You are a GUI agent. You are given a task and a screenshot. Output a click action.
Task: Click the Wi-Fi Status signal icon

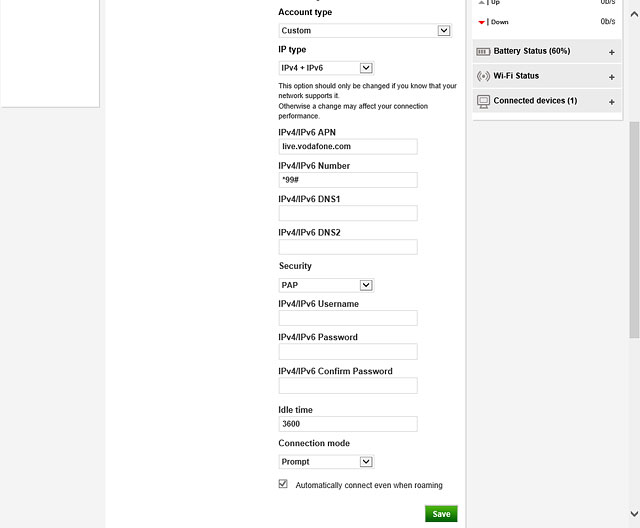point(483,76)
